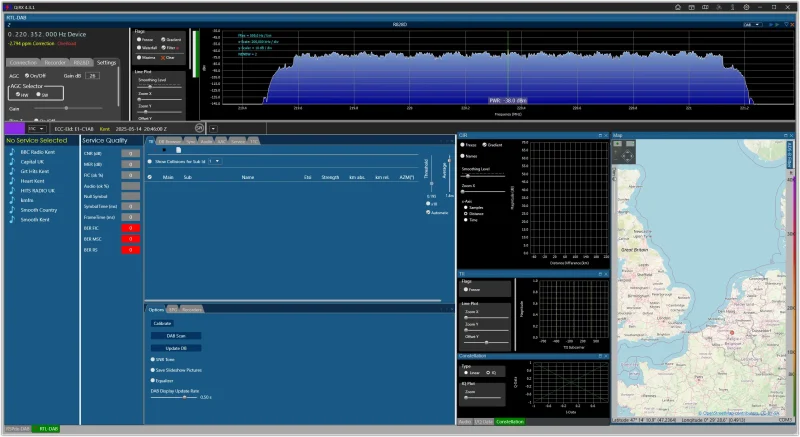Close the CIR panel
Screen dimensions: 800x437
[x=606, y=135]
